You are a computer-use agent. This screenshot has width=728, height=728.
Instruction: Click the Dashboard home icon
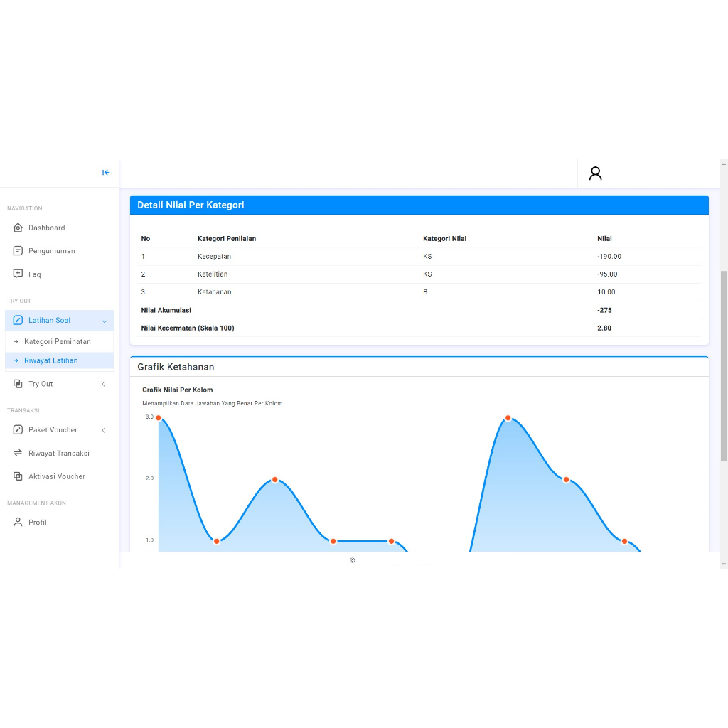click(18, 228)
